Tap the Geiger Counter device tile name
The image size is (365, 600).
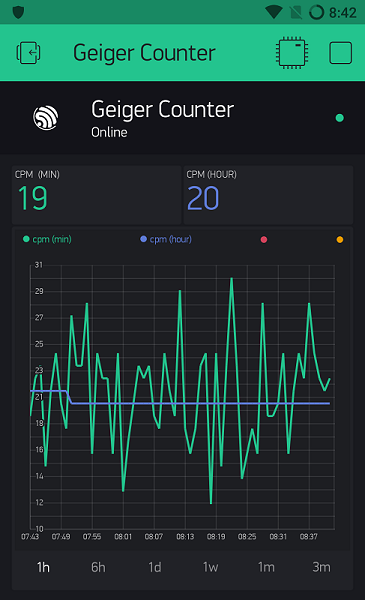(162, 109)
